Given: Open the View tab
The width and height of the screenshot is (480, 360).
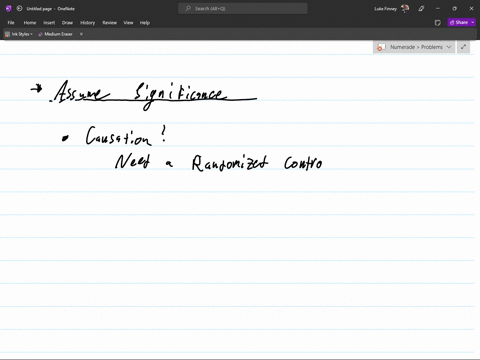Looking at the screenshot, I should pos(128,23).
